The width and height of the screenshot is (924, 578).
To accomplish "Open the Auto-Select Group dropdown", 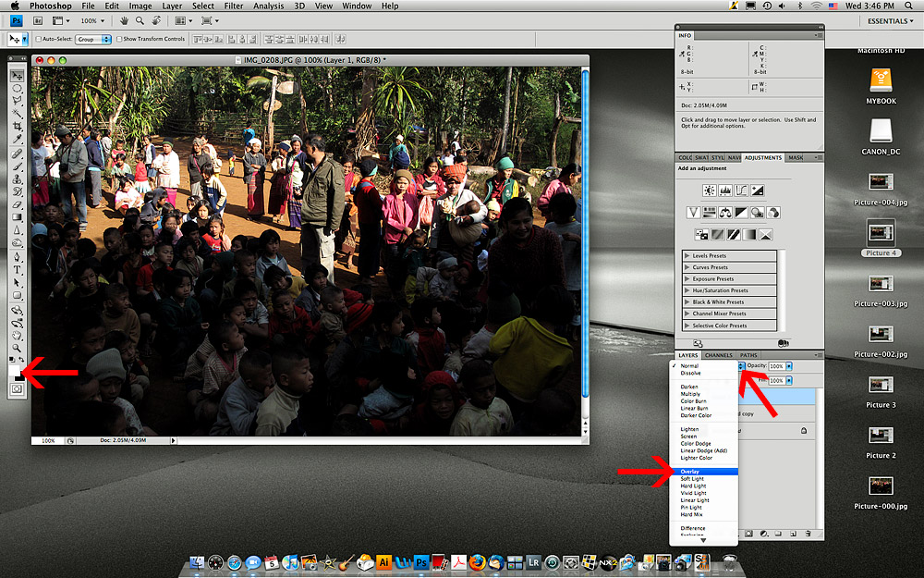I will coord(93,40).
